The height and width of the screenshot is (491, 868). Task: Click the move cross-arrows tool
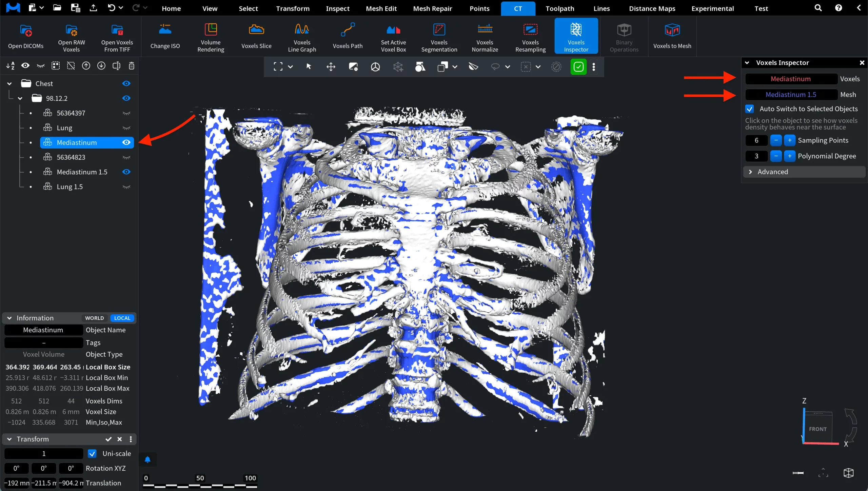coord(331,67)
